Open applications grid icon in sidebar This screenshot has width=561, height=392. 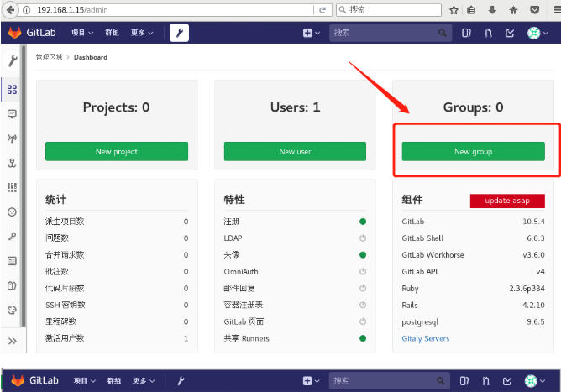12,187
